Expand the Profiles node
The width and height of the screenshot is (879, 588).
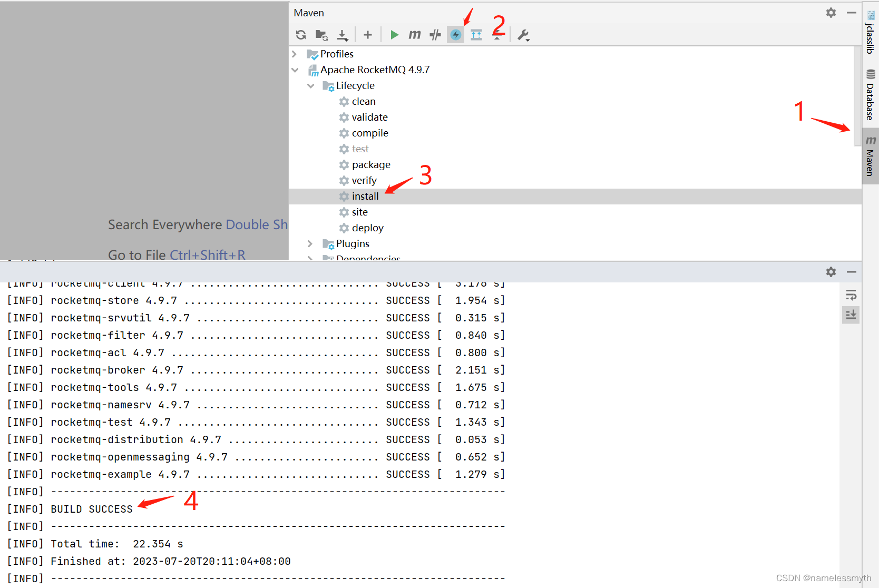[295, 54]
